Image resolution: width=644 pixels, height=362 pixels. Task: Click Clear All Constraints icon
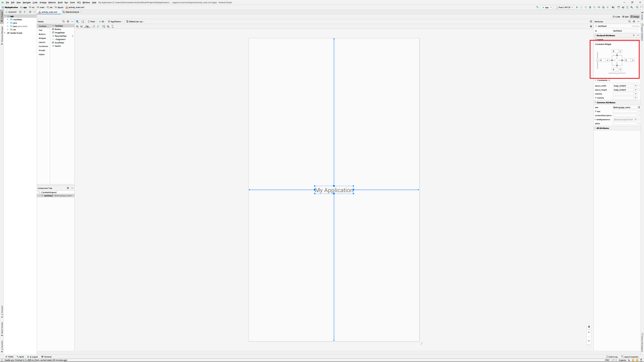point(94,26)
